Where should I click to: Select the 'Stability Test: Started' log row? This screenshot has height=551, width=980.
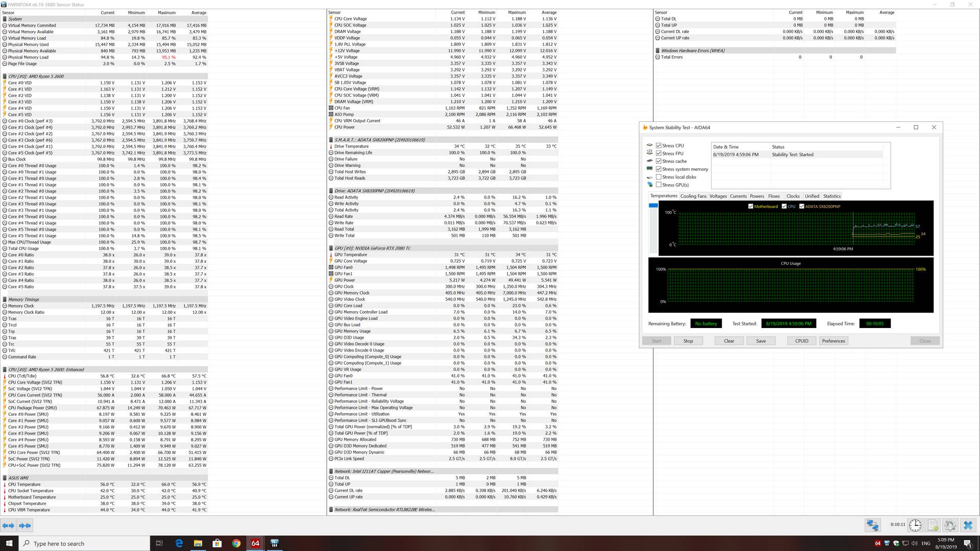(x=797, y=155)
